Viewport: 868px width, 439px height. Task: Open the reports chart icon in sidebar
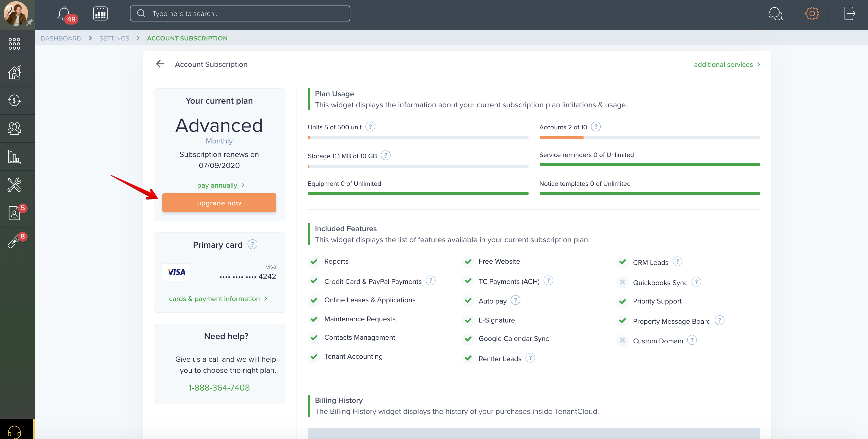(x=14, y=157)
